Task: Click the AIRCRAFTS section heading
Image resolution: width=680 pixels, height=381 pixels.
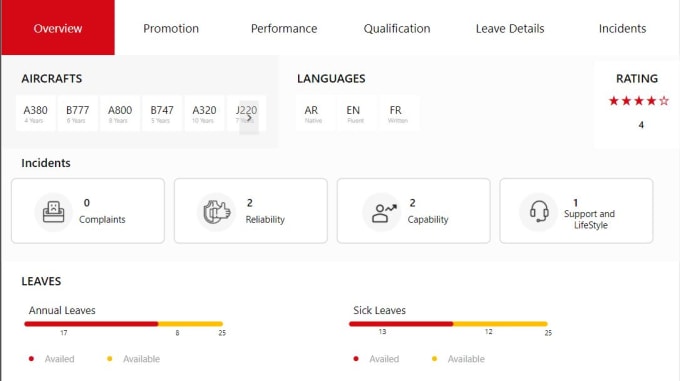Action: (x=52, y=78)
